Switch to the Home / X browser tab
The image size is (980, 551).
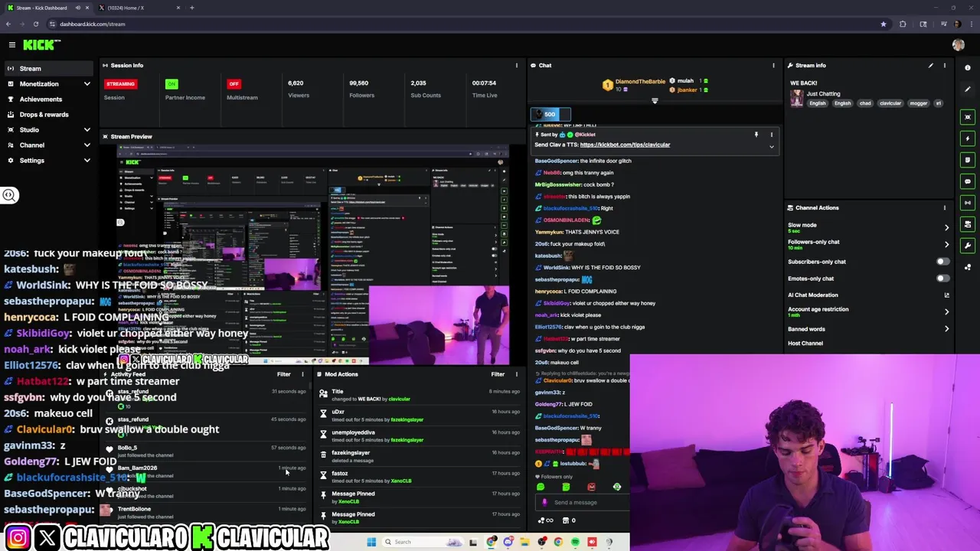click(138, 8)
